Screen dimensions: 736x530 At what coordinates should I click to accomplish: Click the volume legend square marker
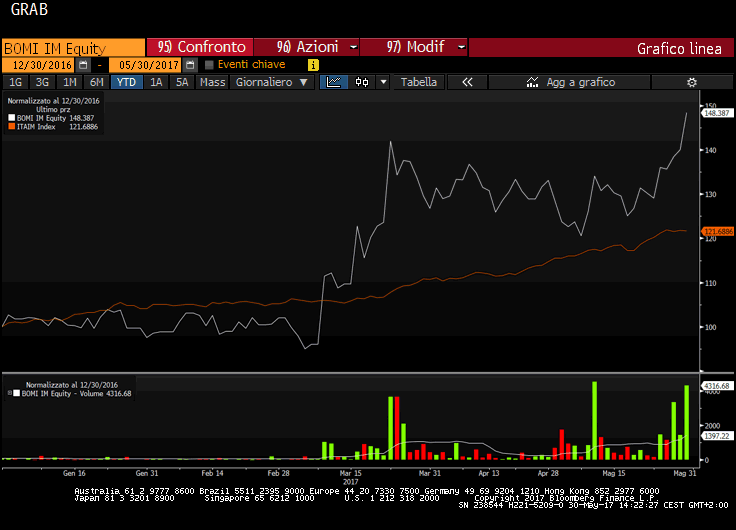pyautogui.click(x=15, y=394)
